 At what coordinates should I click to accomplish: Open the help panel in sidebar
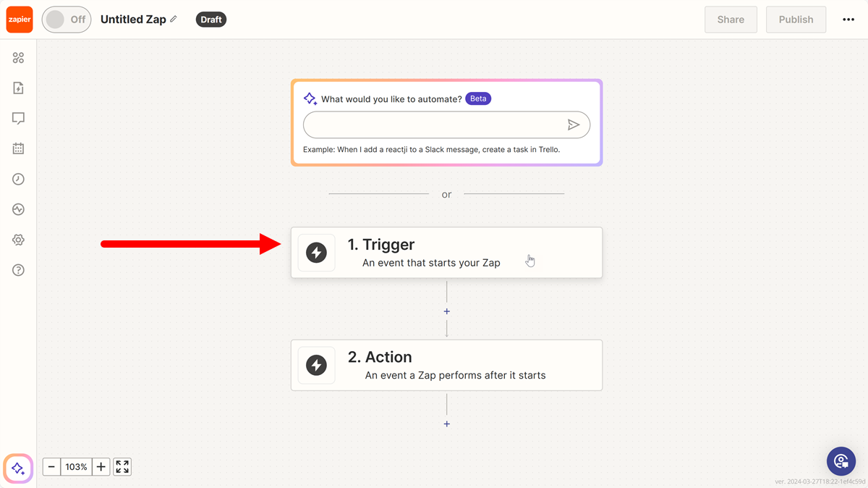coord(19,270)
